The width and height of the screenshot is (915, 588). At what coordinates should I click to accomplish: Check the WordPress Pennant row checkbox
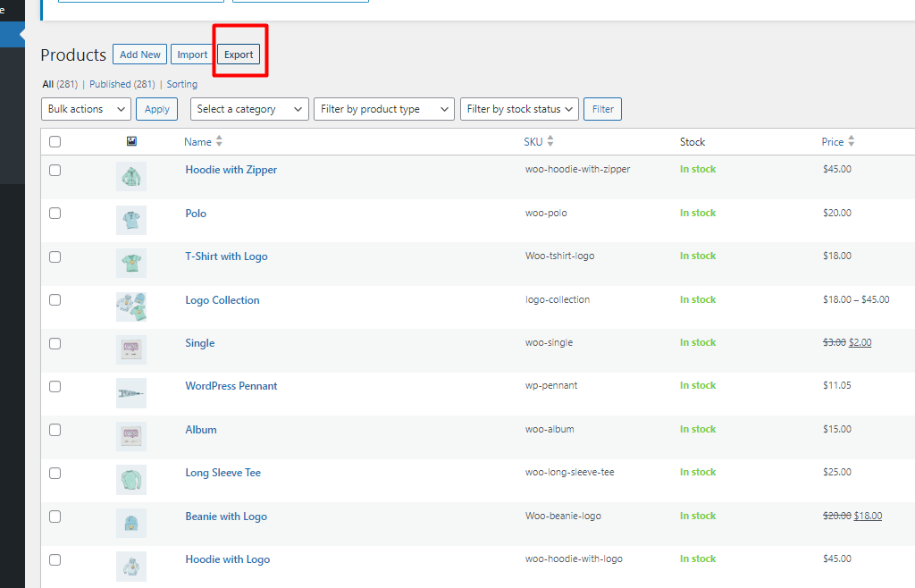[x=55, y=387]
